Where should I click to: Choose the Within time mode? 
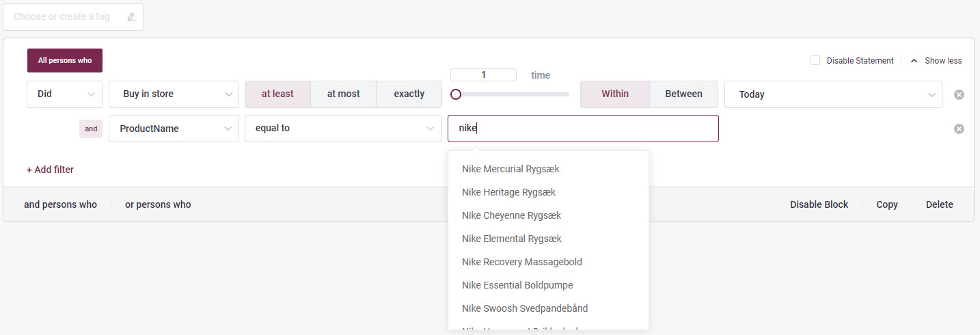point(615,94)
